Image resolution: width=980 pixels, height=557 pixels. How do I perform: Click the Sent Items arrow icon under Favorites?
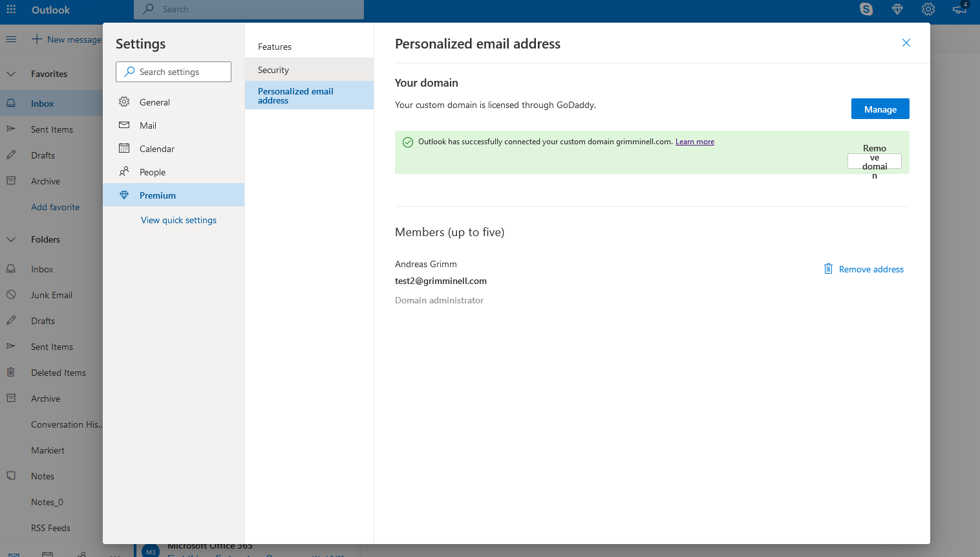pyautogui.click(x=11, y=129)
